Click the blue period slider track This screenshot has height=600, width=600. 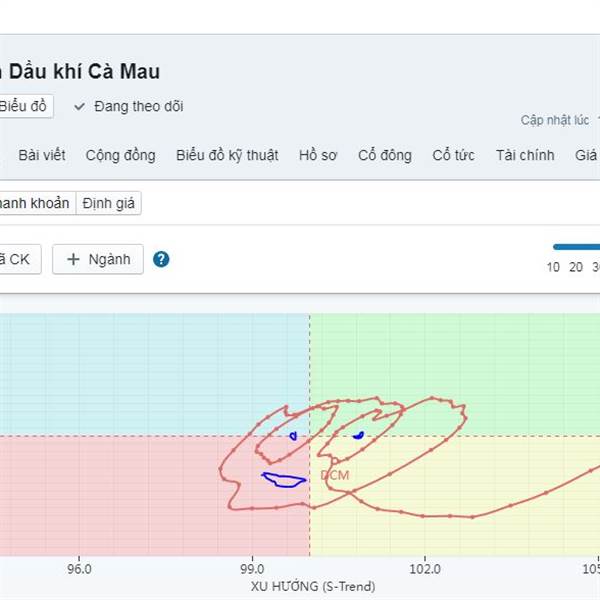pyautogui.click(x=577, y=247)
